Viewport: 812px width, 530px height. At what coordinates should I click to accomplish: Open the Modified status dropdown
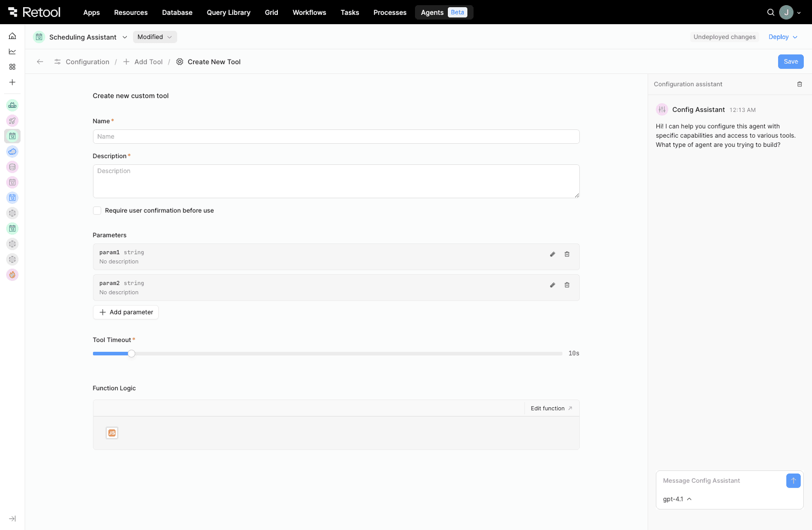coord(155,37)
